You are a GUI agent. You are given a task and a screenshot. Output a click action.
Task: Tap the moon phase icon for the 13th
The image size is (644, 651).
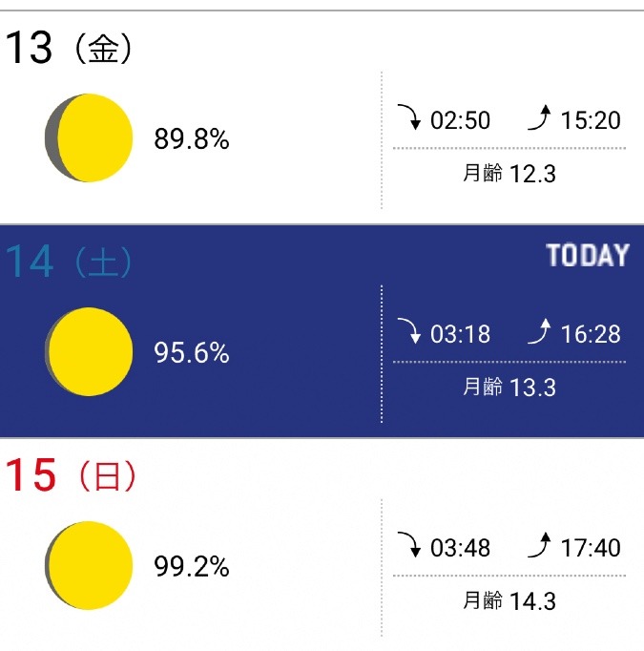pos(89,137)
